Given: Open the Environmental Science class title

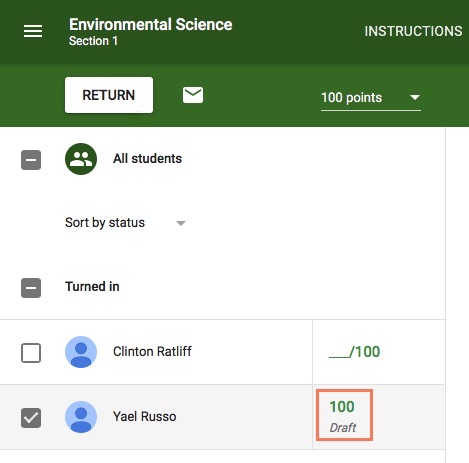Looking at the screenshot, I should point(151,25).
